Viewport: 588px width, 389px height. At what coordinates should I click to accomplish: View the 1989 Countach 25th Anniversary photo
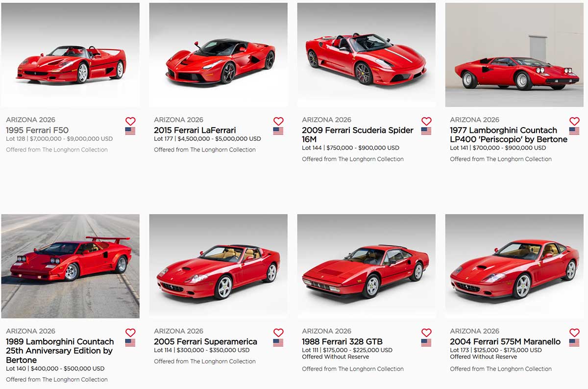click(x=71, y=266)
